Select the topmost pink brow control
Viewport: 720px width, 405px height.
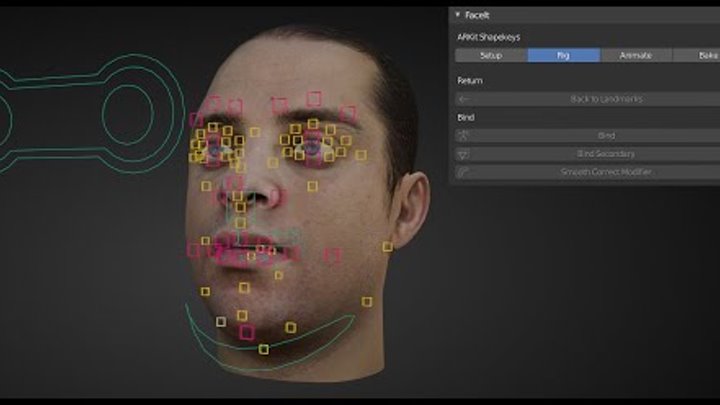click(x=314, y=98)
